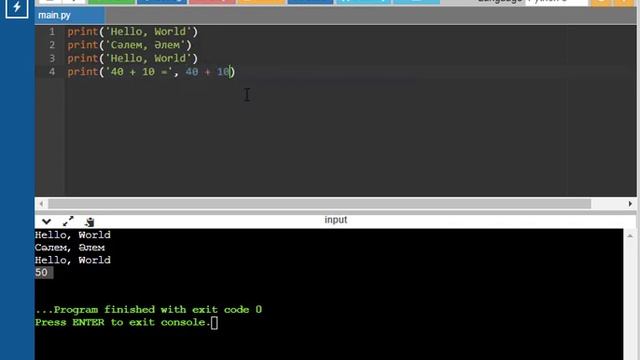Viewport: 640px width, 360px height.
Task: Click 'Program finished with exit code 0' text
Action: tap(149, 310)
